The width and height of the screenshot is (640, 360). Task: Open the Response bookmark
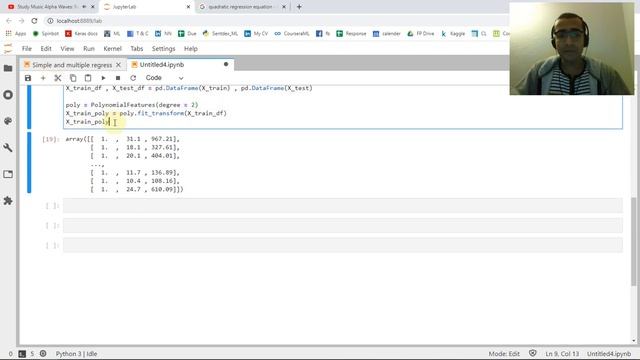[x=351, y=33]
